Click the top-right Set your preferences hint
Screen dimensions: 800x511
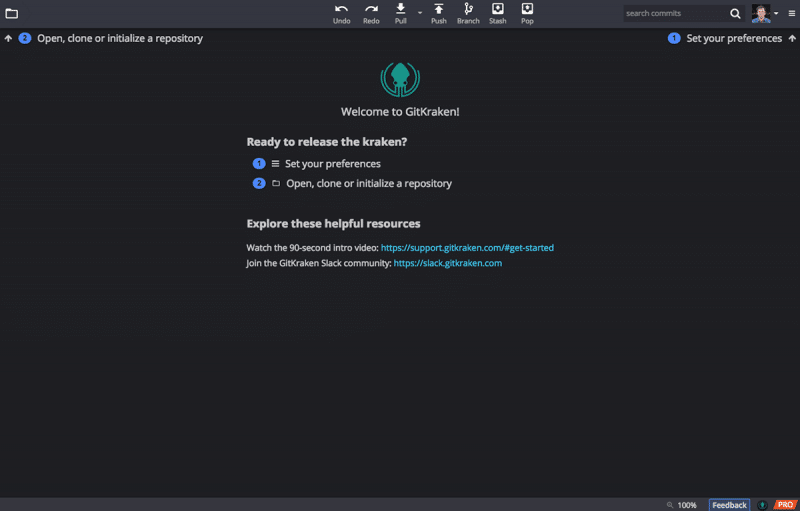tap(732, 38)
